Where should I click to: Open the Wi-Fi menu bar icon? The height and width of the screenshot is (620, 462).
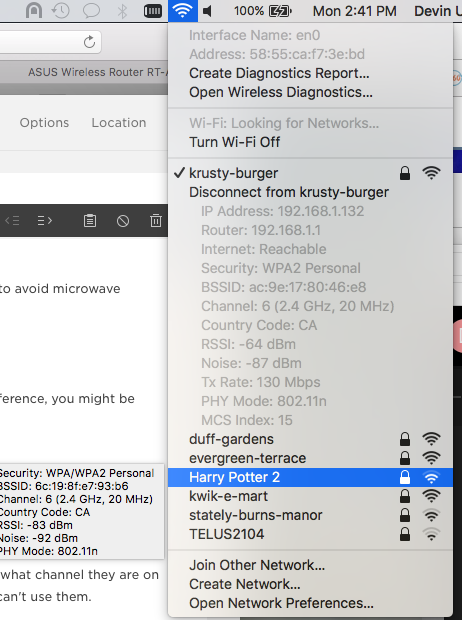point(182,11)
